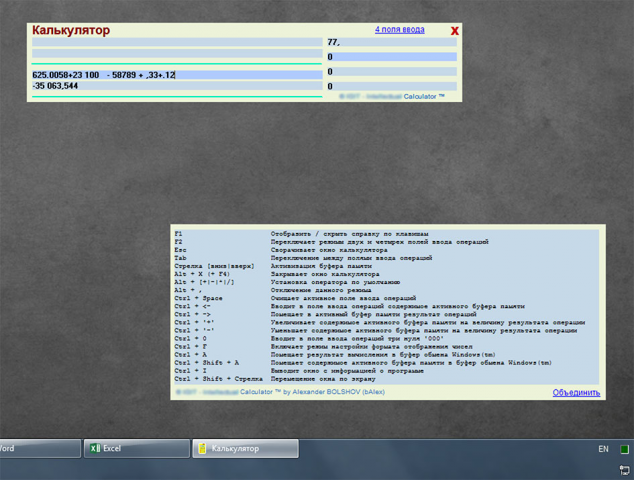Click the "Ctrl + Space" help entry
The width and height of the screenshot is (634, 480).
[x=198, y=298]
